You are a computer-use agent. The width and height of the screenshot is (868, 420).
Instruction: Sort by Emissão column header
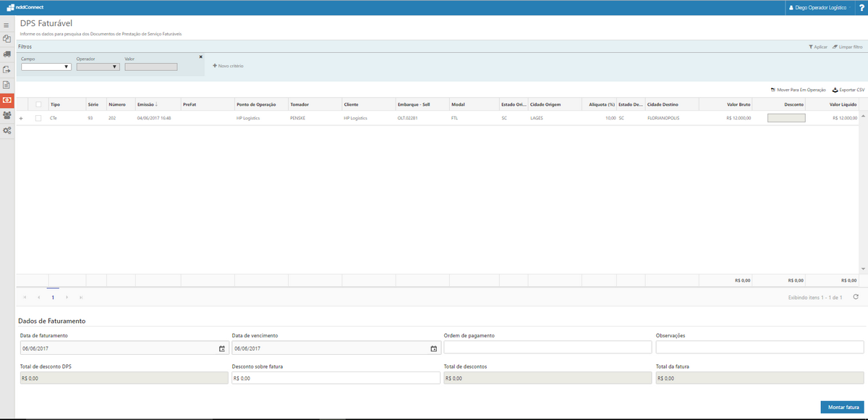(148, 104)
